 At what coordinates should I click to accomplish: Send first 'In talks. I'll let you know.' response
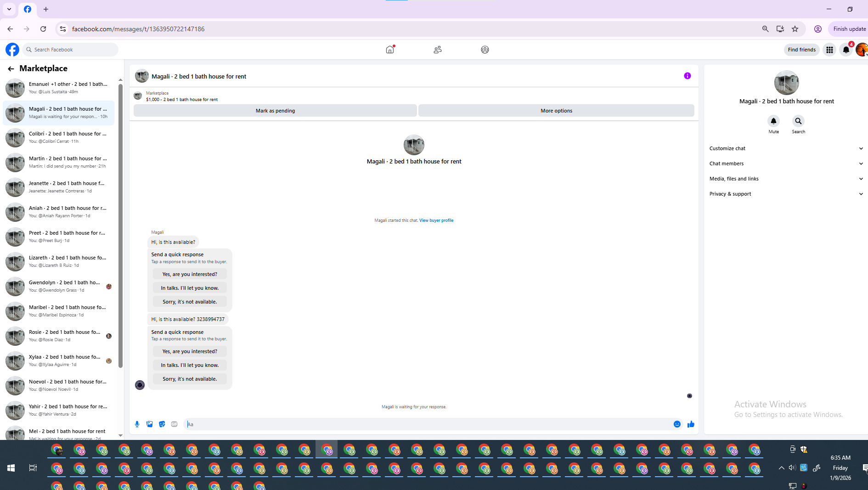[x=190, y=288]
